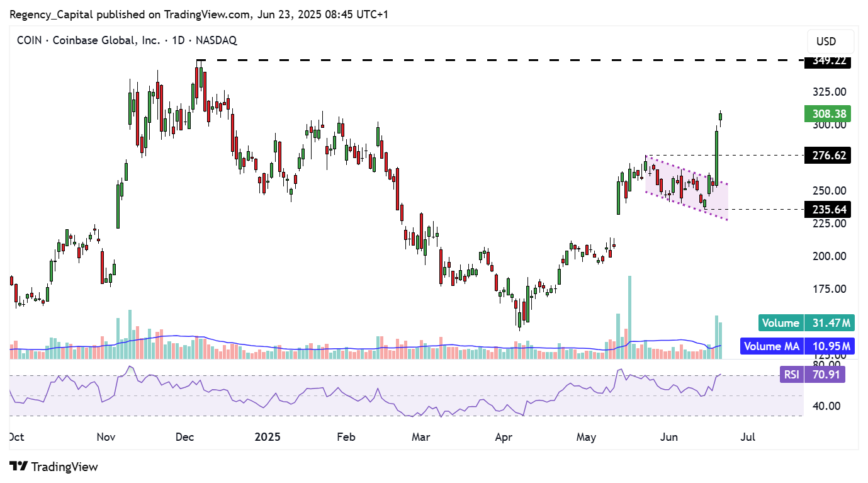Click the Feb time axis label
The height and width of the screenshot is (483, 868).
point(347,437)
